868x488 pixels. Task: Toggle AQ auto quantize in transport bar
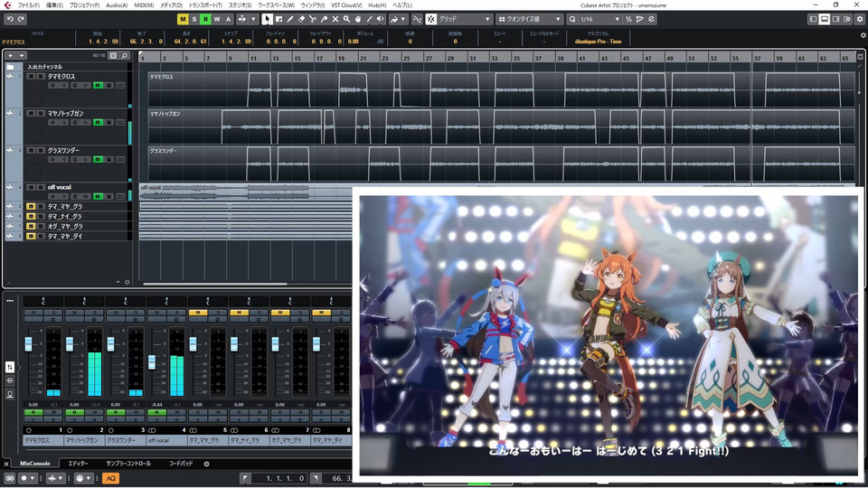111,478
